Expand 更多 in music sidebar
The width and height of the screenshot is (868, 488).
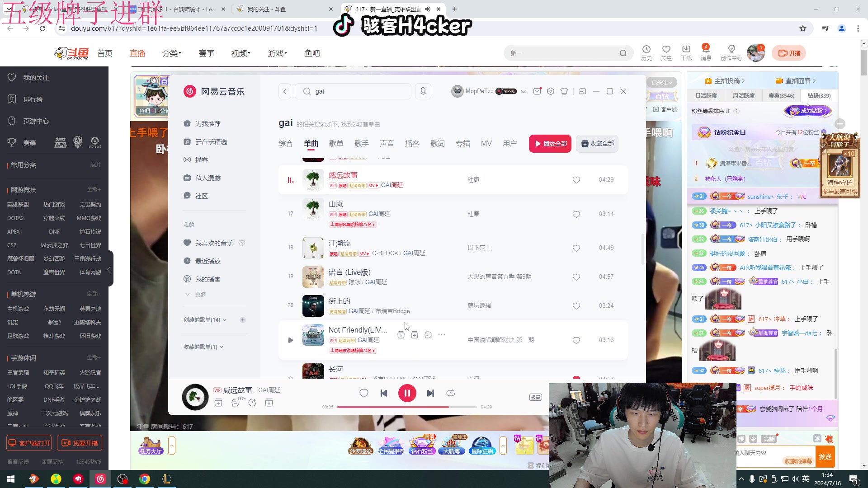[x=195, y=294]
